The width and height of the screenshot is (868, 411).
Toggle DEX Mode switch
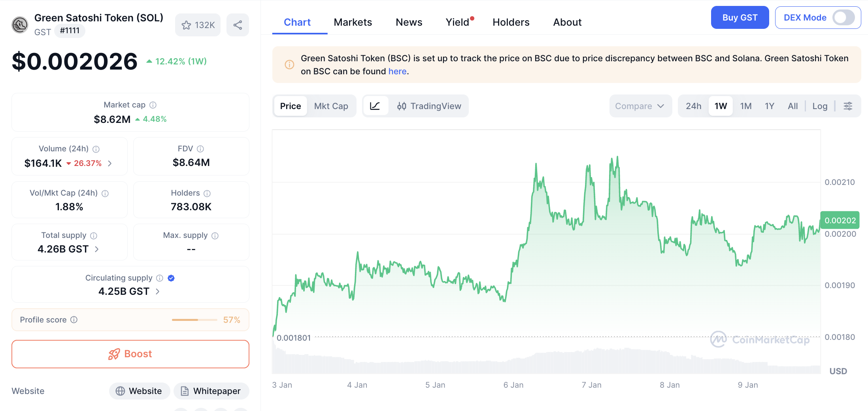(x=843, y=18)
